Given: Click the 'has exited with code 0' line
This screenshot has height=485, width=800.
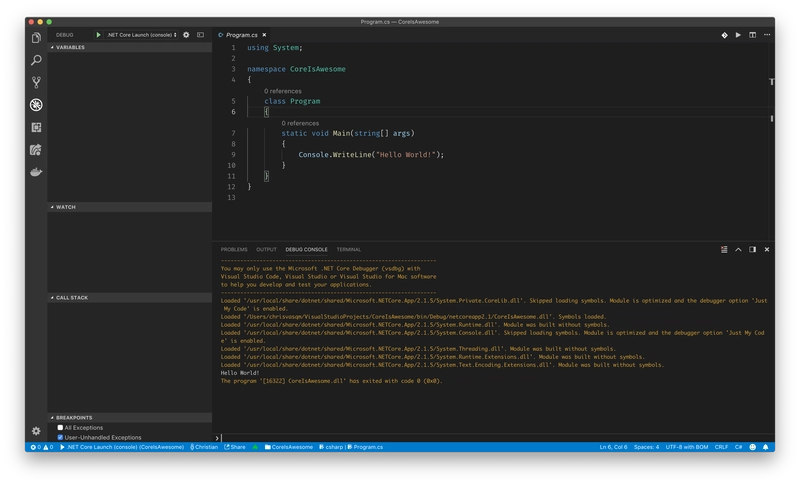Looking at the screenshot, I should (x=332, y=381).
